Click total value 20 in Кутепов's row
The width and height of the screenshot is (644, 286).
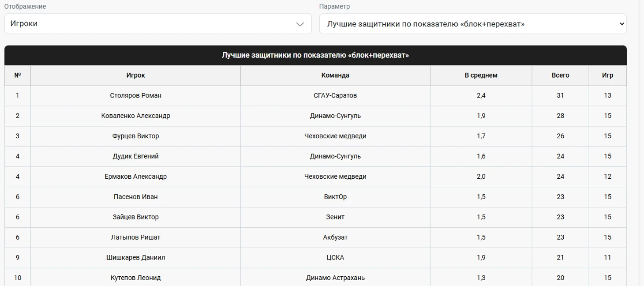(x=560, y=278)
